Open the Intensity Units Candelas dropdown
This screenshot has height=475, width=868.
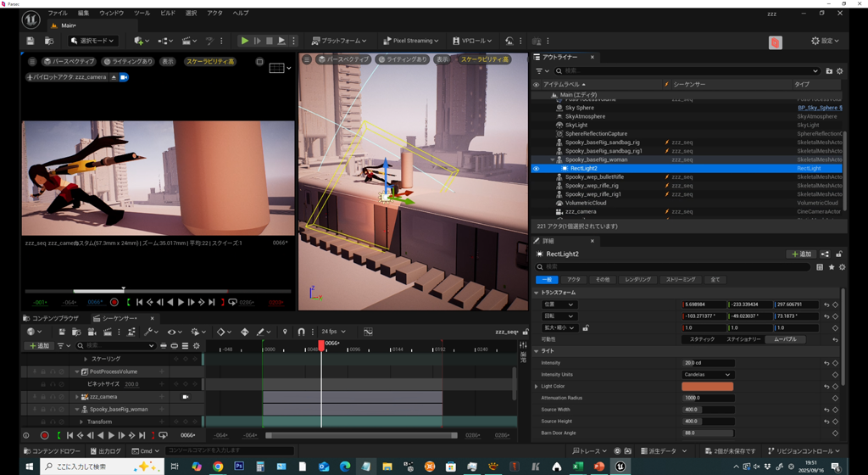(x=707, y=374)
